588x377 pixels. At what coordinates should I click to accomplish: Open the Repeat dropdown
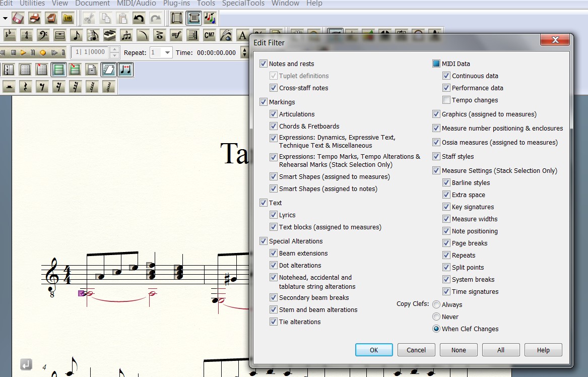pos(167,52)
